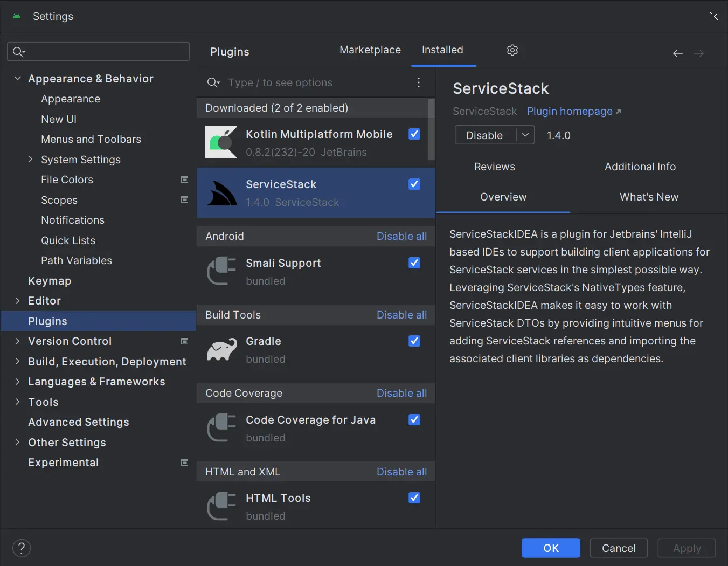Select the Overview tab
728x566 pixels.
point(503,197)
